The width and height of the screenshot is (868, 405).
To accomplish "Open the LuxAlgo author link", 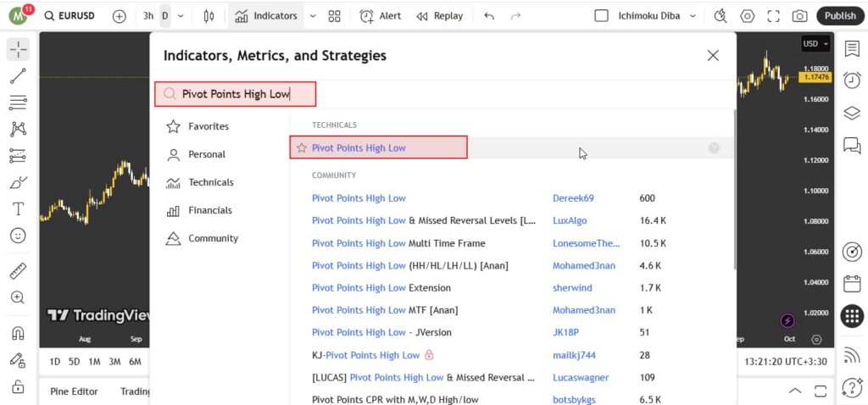I will tap(568, 220).
